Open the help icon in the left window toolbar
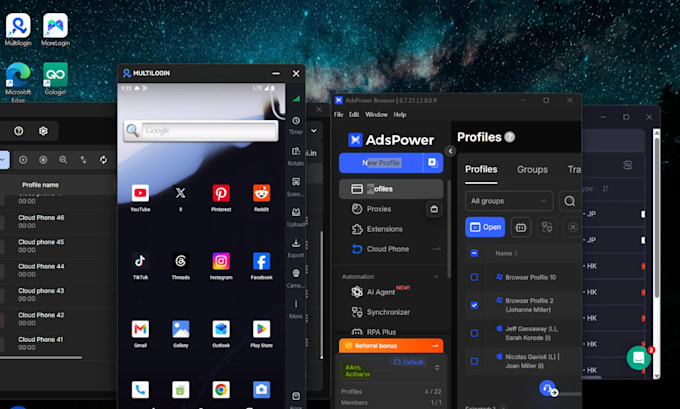Image resolution: width=680 pixels, height=409 pixels. click(18, 131)
